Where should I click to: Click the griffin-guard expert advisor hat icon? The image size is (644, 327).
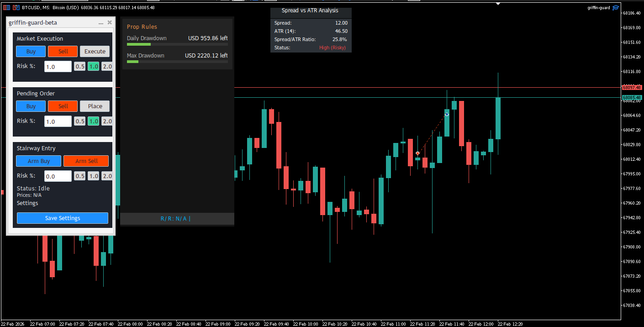616,7
